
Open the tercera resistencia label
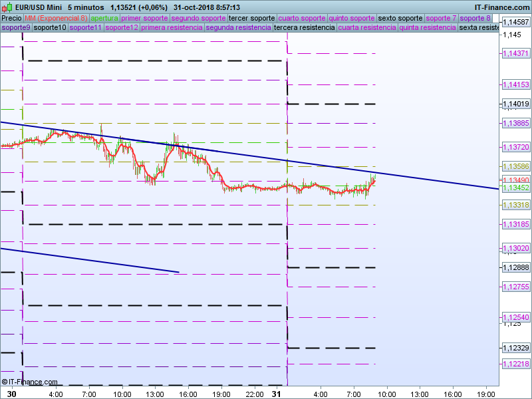(304, 28)
